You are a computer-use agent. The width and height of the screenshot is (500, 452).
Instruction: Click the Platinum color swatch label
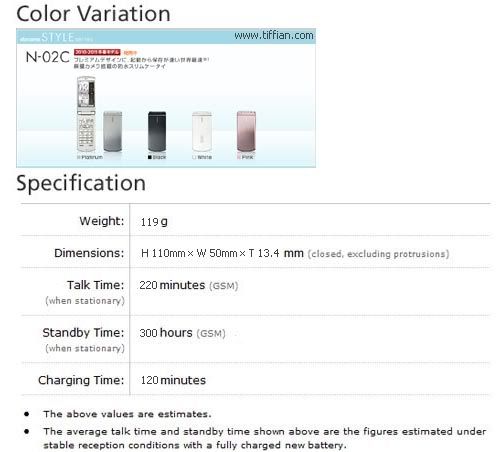[92, 157]
